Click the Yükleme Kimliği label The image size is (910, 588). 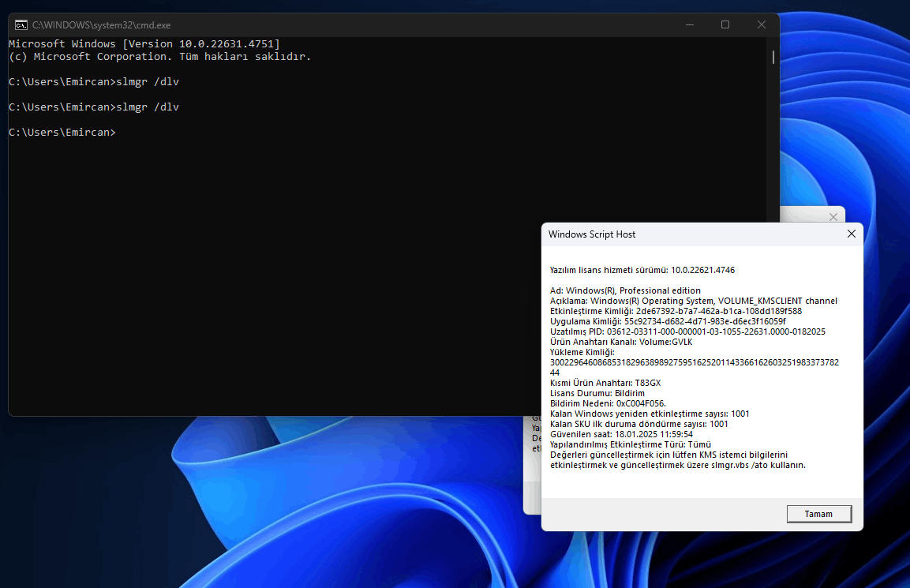[582, 352]
